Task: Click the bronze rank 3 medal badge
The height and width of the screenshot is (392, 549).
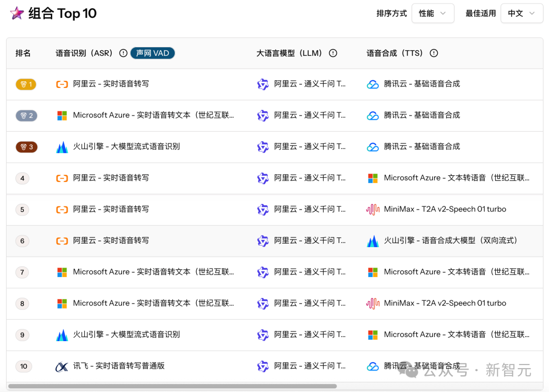Action: 26,146
